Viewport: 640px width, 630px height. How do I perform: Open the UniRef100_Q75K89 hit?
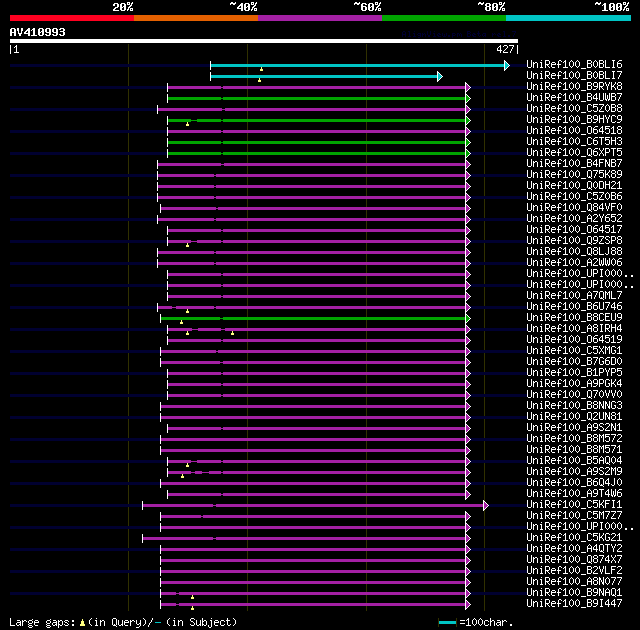[574, 174]
